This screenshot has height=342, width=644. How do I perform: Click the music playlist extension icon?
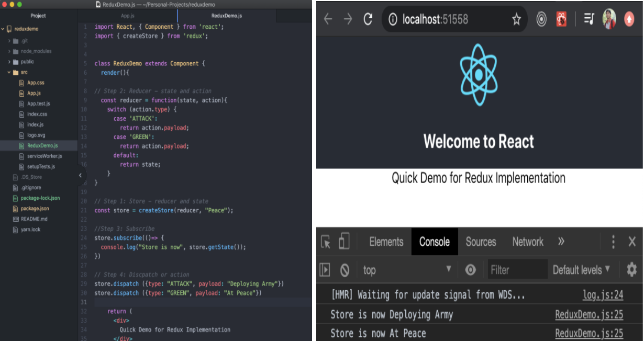pyautogui.click(x=589, y=19)
